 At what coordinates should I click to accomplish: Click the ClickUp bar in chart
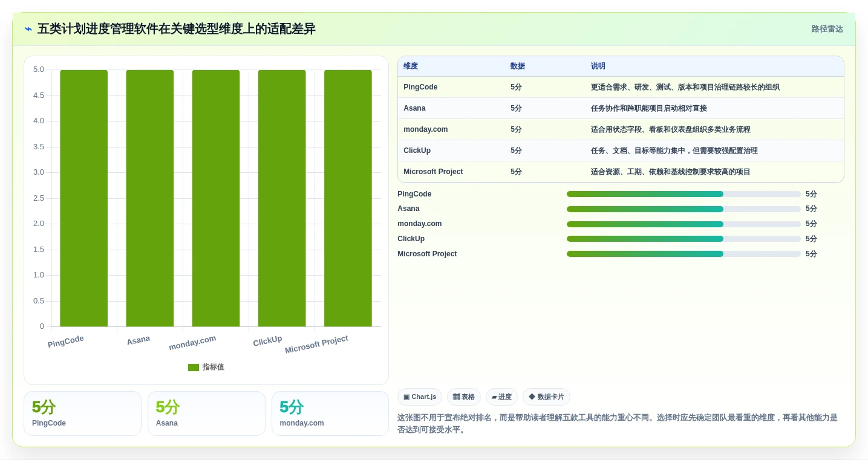(x=282, y=198)
